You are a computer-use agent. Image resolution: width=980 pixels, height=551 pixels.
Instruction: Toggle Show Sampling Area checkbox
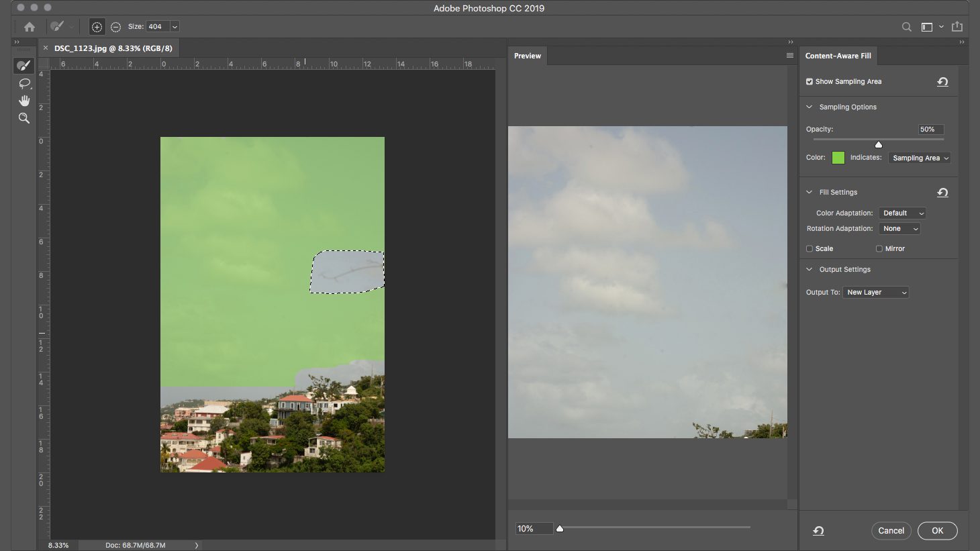[810, 82]
